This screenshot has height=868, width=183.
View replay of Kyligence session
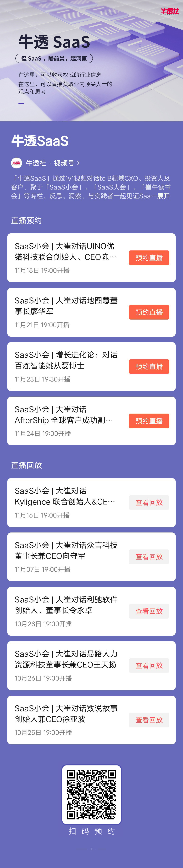[149, 502]
